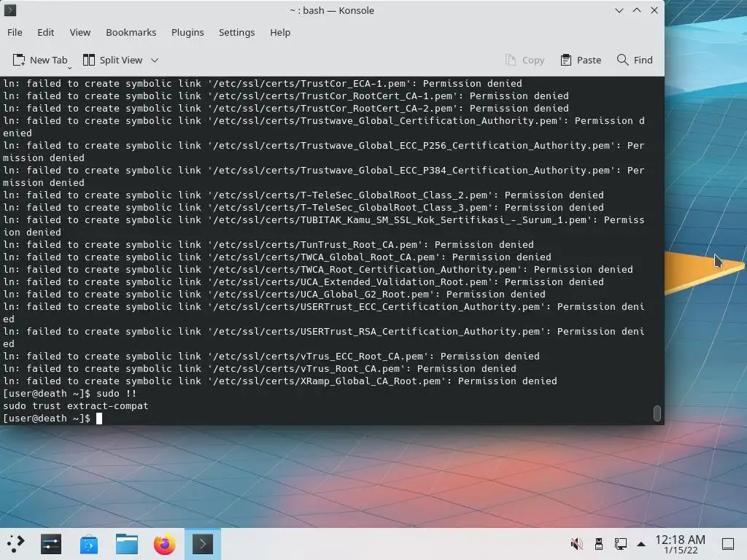The width and height of the screenshot is (747, 560).
Task: Click the '[user@death ~]$ sudo !!' line
Action: 69,393
